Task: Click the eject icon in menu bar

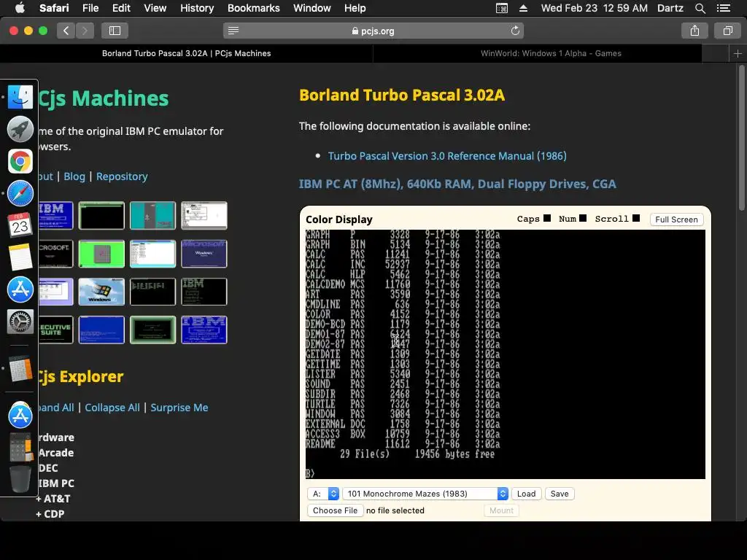Action: pyautogui.click(x=523, y=8)
